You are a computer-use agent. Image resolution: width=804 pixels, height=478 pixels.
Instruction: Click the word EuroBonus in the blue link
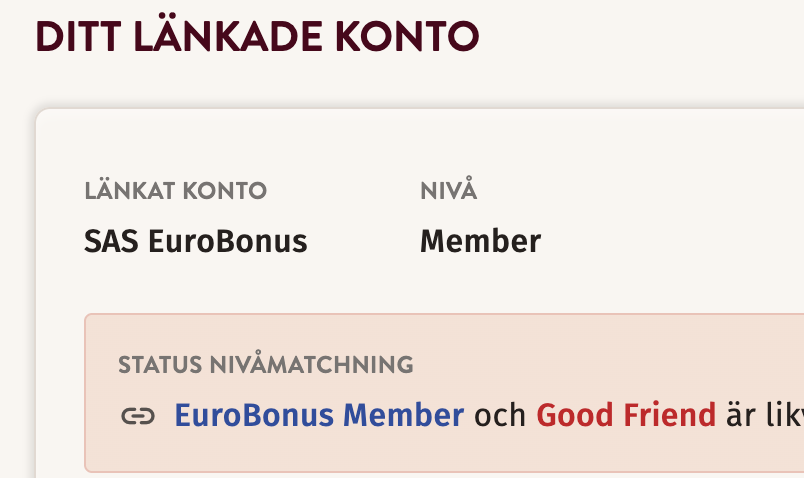click(x=254, y=415)
